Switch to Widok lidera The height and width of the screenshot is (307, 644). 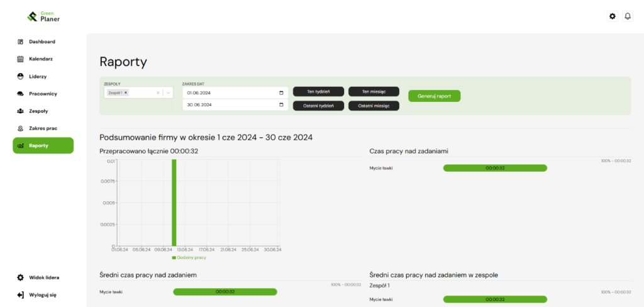point(43,277)
